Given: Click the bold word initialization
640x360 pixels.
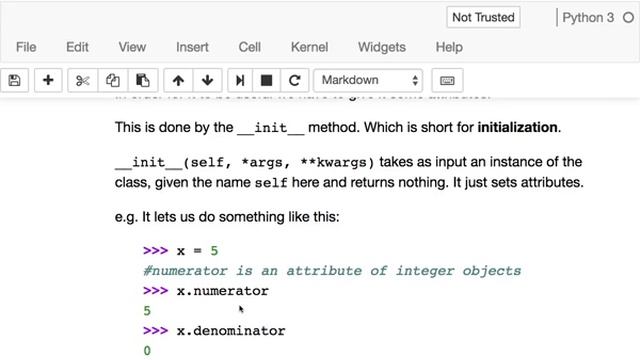Looking at the screenshot, I should pos(517,127).
